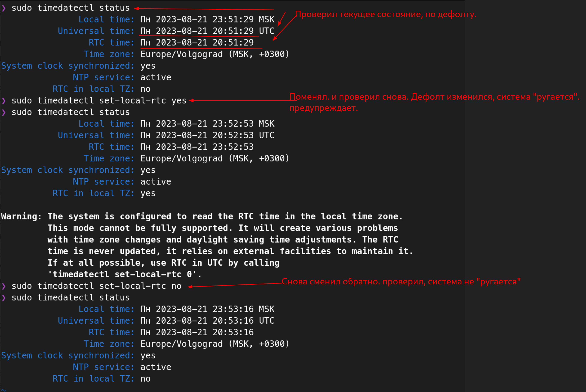Click the bold 'Warning:' word
The height and width of the screenshot is (392, 586).
[x=22, y=216]
